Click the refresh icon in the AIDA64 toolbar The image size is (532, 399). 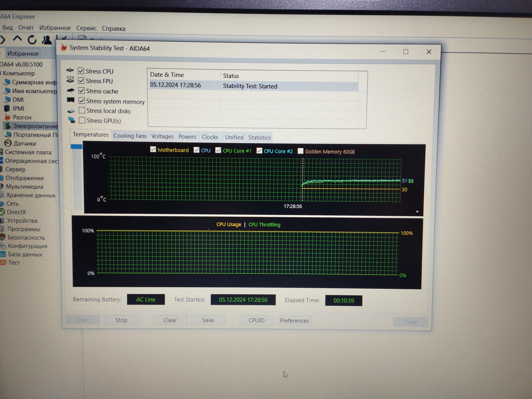pos(32,40)
